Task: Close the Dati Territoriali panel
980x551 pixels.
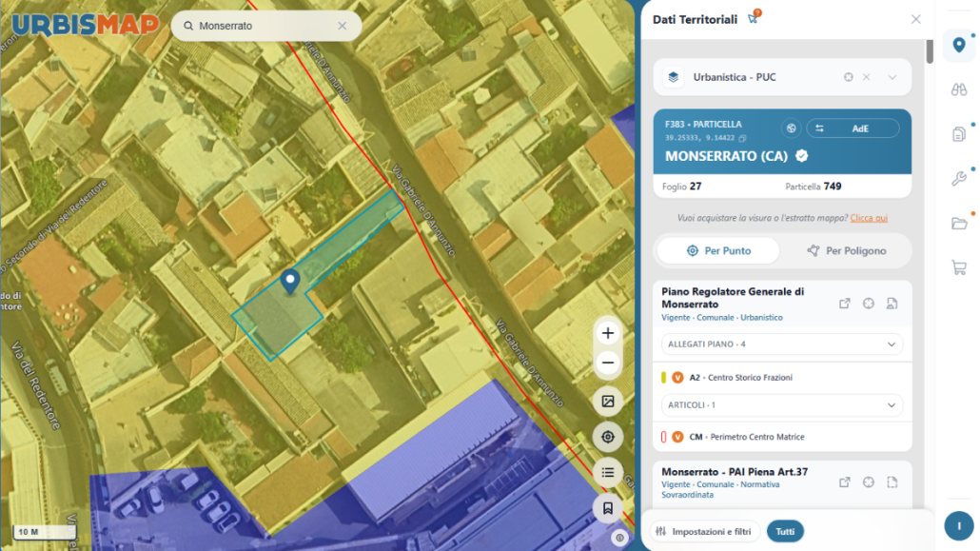Action: tap(915, 19)
